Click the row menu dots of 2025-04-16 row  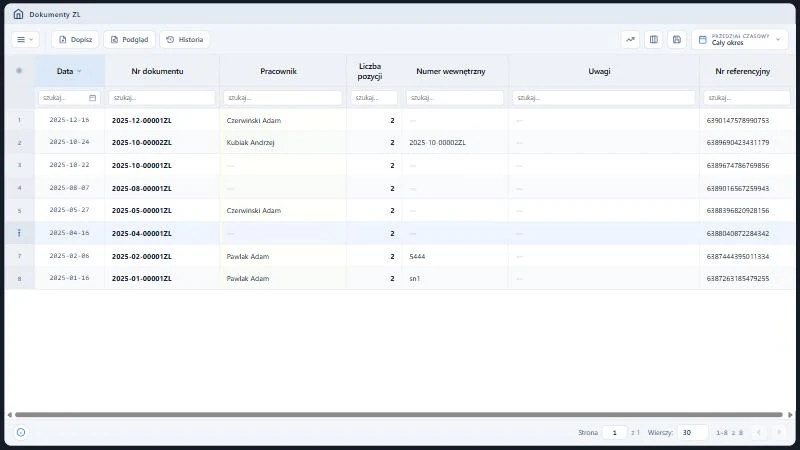coord(19,233)
